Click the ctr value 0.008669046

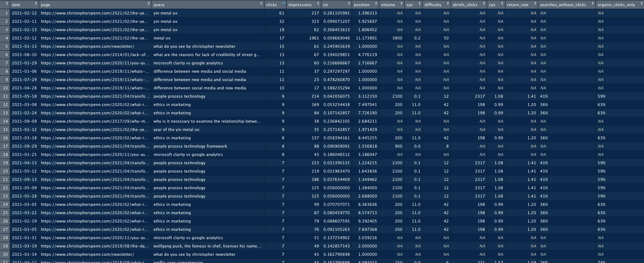[x=336, y=38]
